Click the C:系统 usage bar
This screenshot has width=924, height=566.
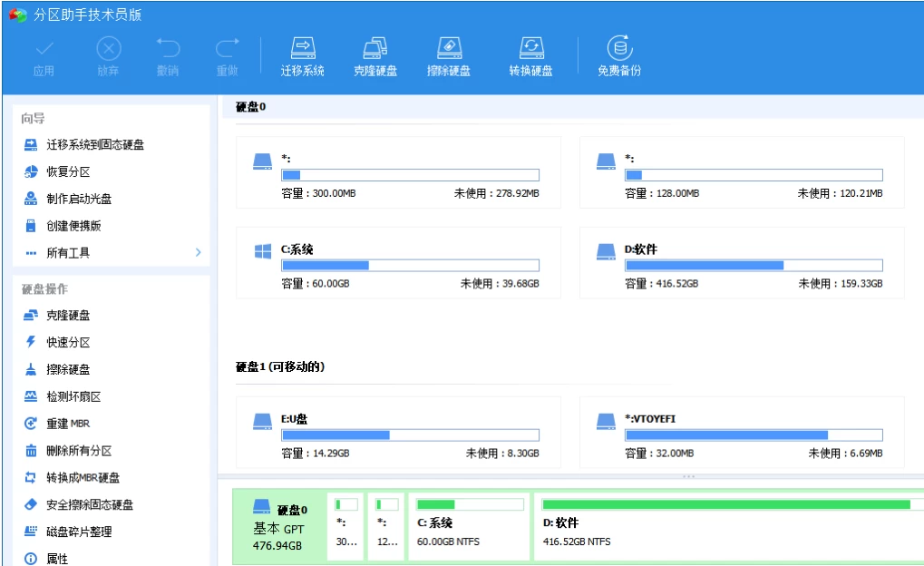pos(410,265)
